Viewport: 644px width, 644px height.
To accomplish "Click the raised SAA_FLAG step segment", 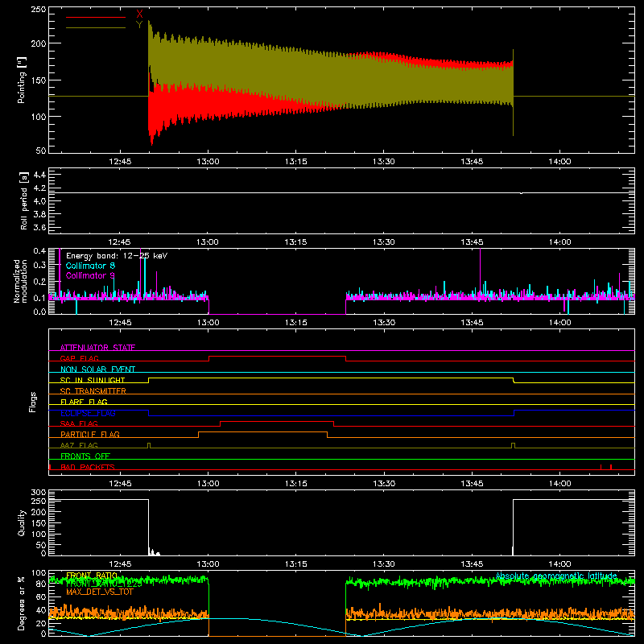I will tap(277, 421).
